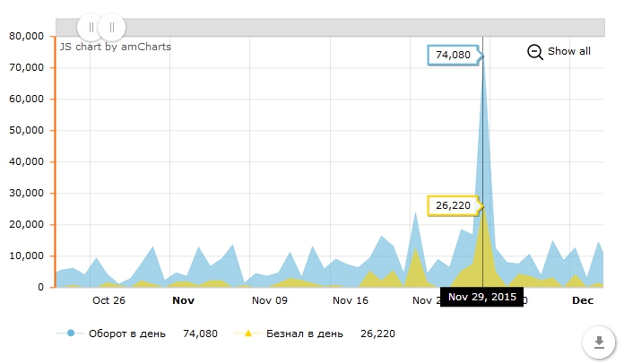This screenshot has width=624, height=364.
Task: Click the blue circle legend marker
Action: coord(71,334)
